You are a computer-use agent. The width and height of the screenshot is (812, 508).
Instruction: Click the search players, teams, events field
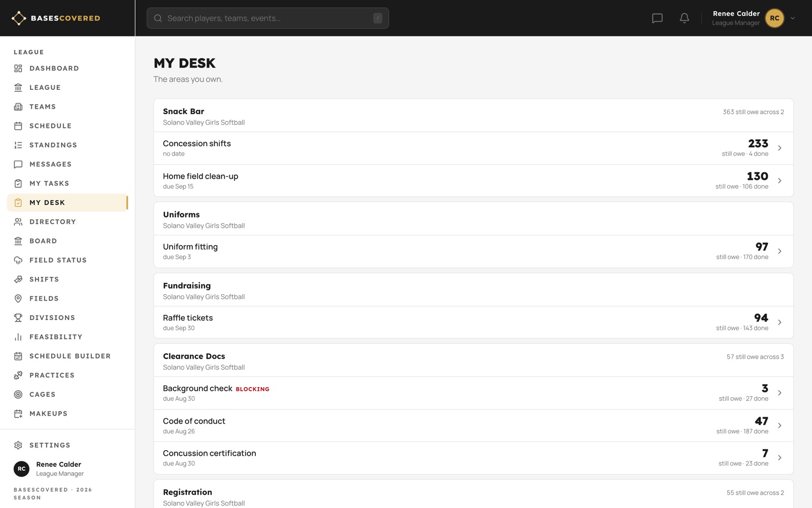(x=268, y=18)
